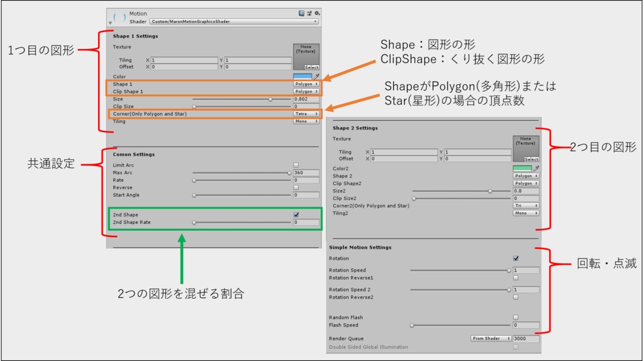Open material settings gear menu
Viewport: 644px width, 361px height.
point(317,14)
